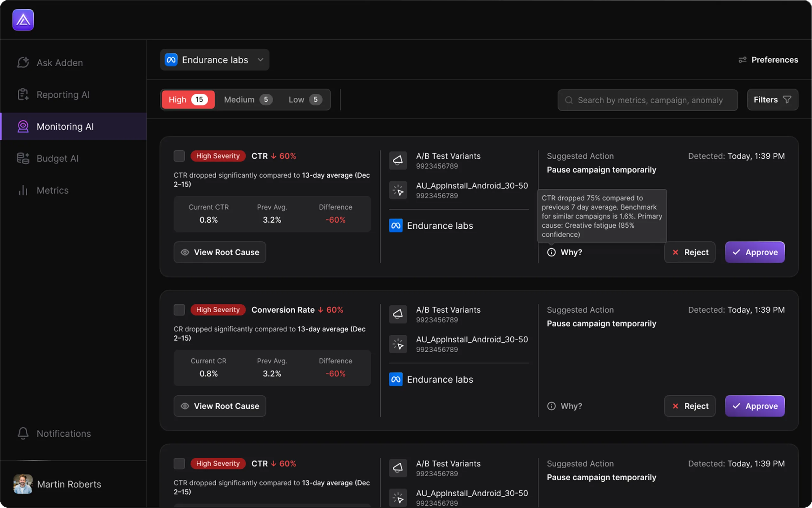The image size is (812, 508).
Task: Open Metrics bar chart icon
Action: coord(23,190)
